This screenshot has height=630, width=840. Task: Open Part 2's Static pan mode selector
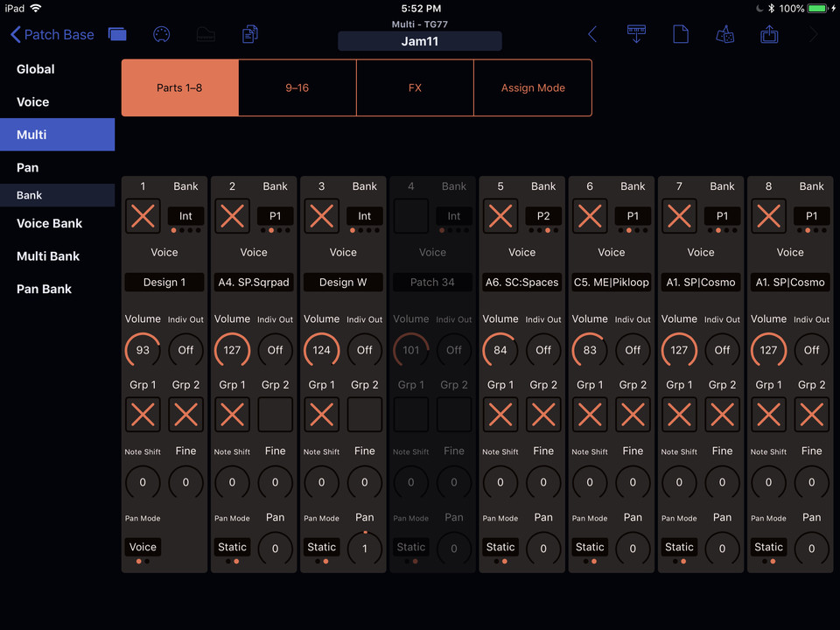pos(232,547)
